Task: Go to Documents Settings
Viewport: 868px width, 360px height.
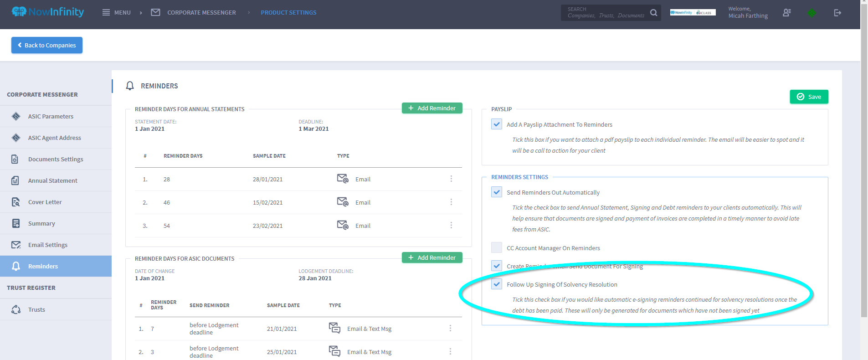Action: (56, 159)
